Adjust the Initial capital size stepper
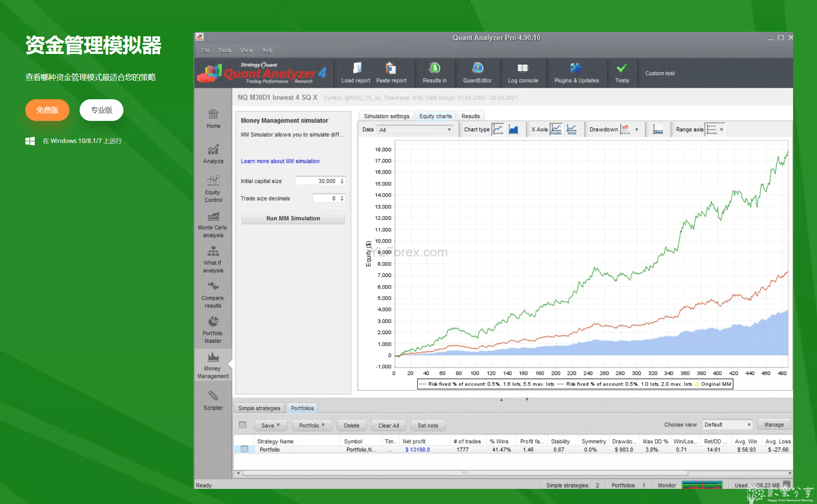Viewport: 817px width, 504px height. point(342,181)
